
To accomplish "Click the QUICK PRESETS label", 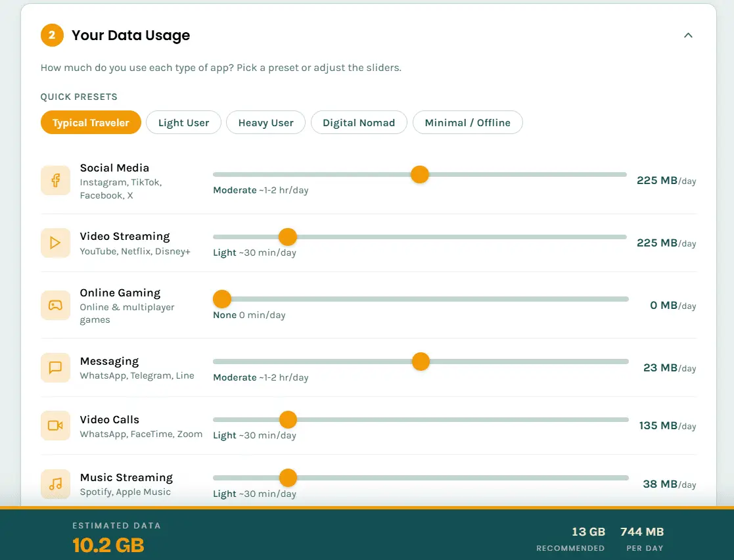I will (x=79, y=97).
